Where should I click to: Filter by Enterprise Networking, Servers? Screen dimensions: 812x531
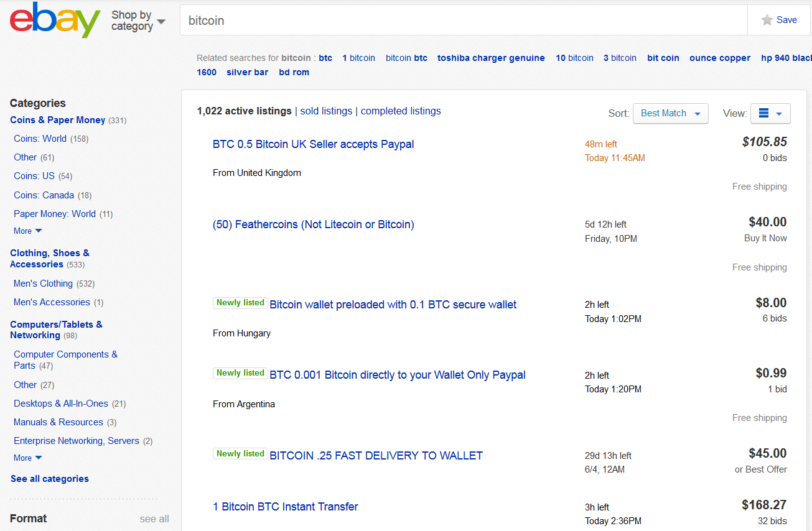77,441
